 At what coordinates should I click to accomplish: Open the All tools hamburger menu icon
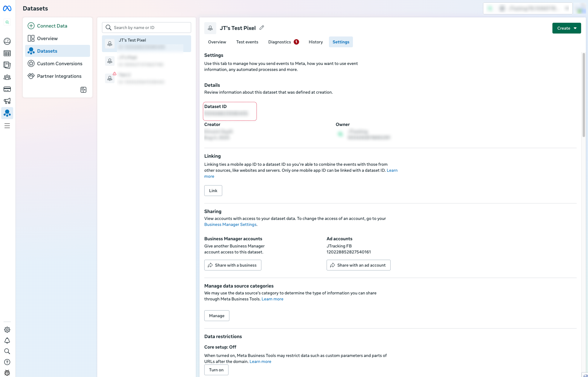point(7,126)
